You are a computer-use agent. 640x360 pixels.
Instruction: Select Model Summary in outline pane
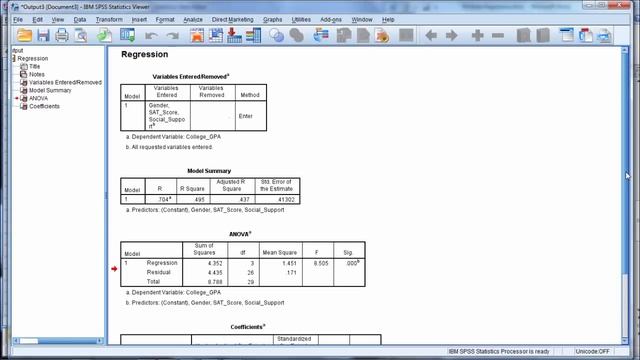(50, 90)
